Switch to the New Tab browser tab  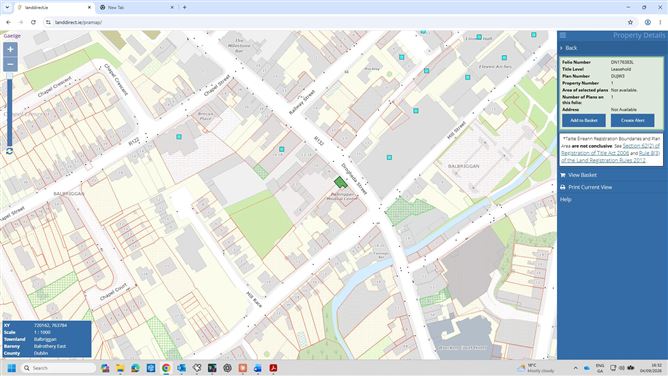[x=136, y=7]
